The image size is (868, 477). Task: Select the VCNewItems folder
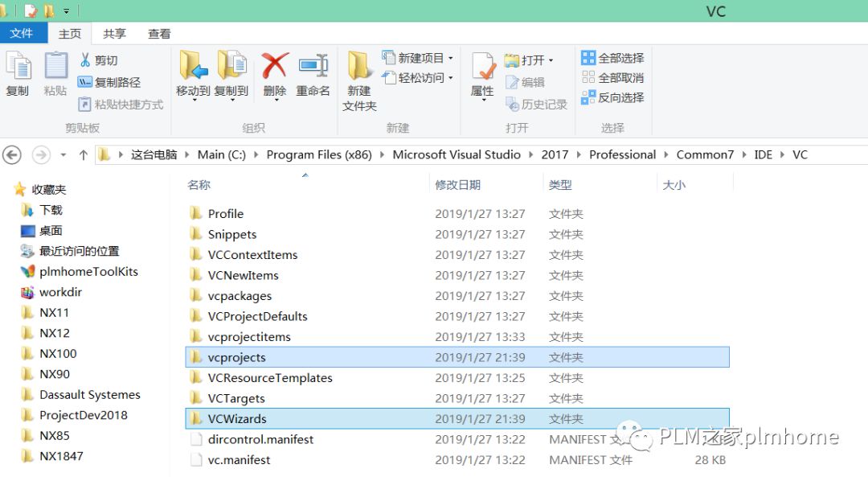tap(457, 275)
